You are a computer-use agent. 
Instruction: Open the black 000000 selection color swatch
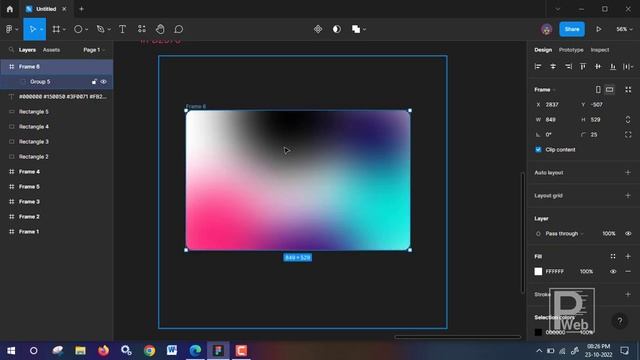(538, 332)
